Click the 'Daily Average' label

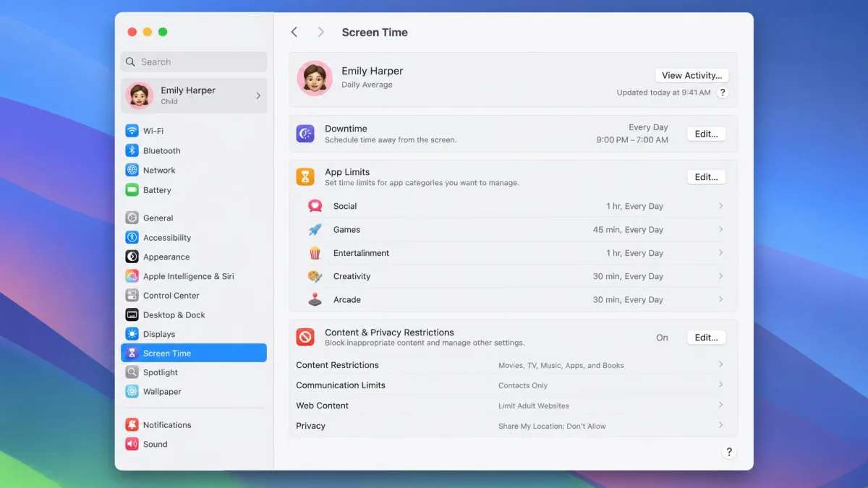[x=367, y=85]
